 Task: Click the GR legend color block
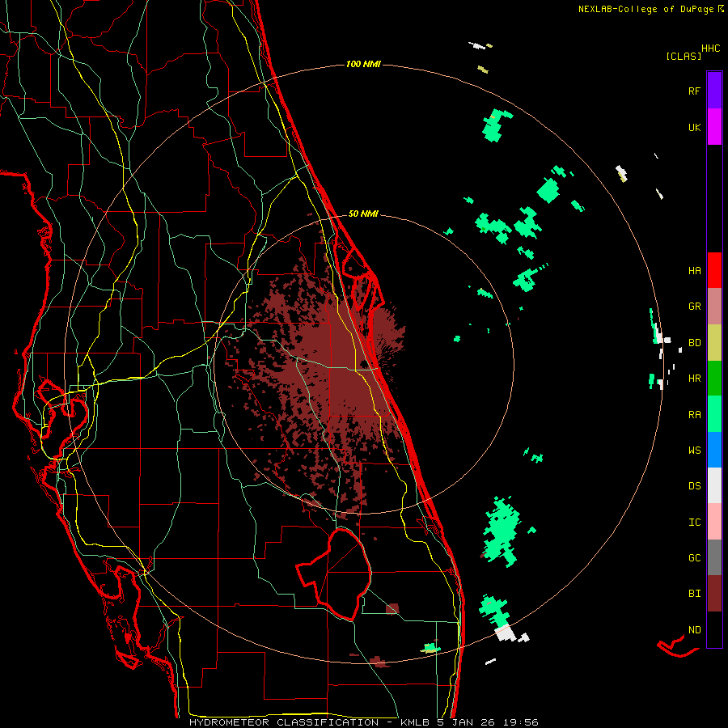[x=714, y=307]
